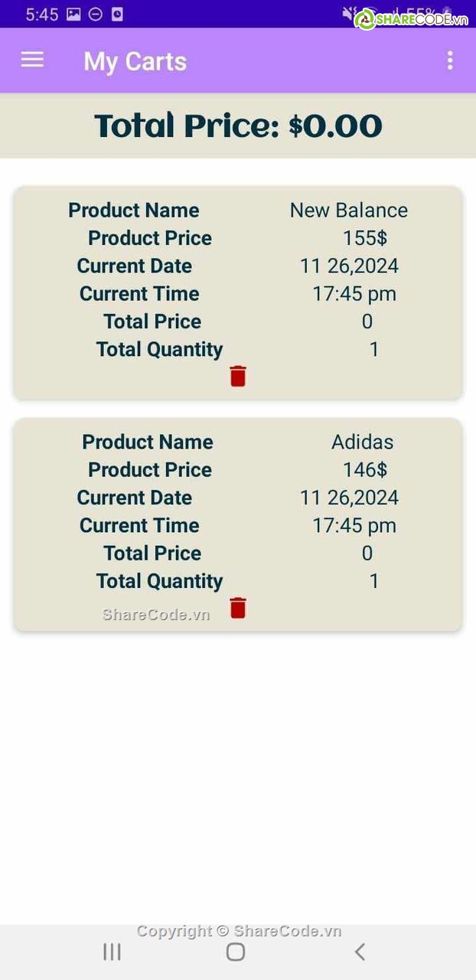
Task: Tap Total Quantity label in Adidas card
Action: 159,581
